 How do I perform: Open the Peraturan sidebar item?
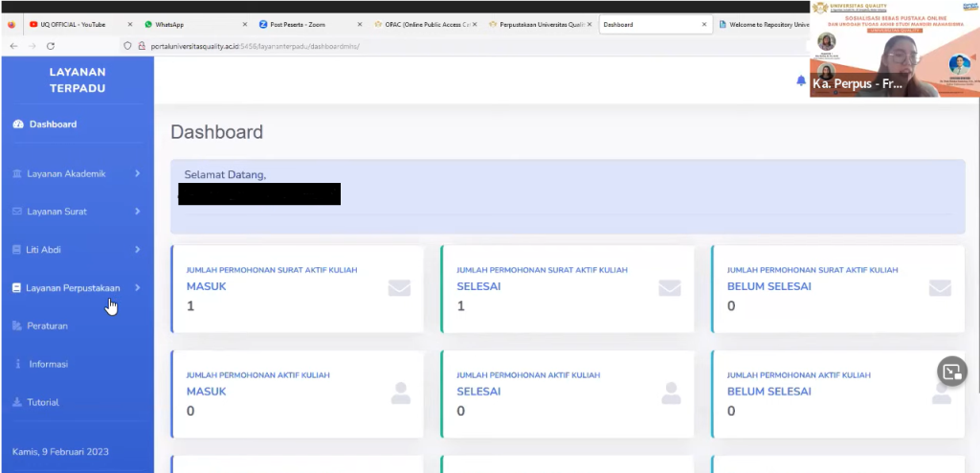(48, 327)
